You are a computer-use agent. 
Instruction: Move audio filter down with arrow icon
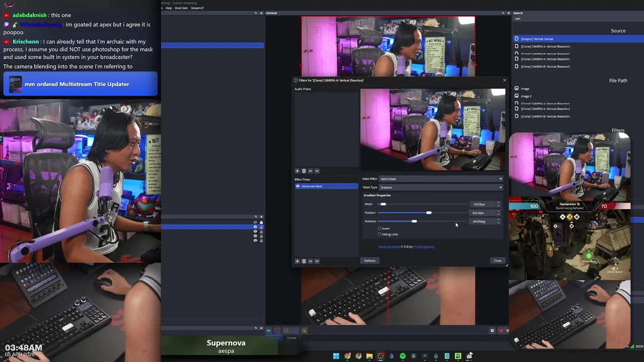(316, 171)
